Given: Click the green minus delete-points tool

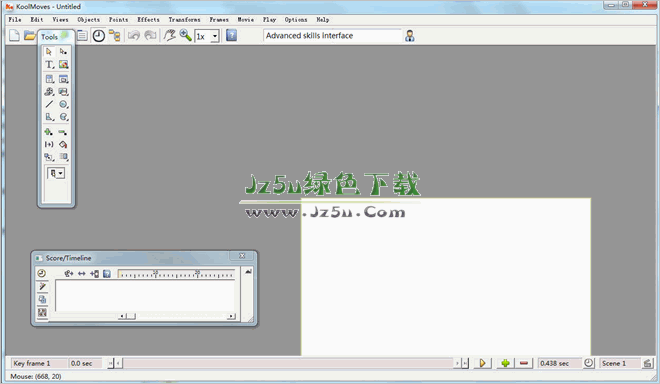Looking at the screenshot, I should (x=63, y=132).
